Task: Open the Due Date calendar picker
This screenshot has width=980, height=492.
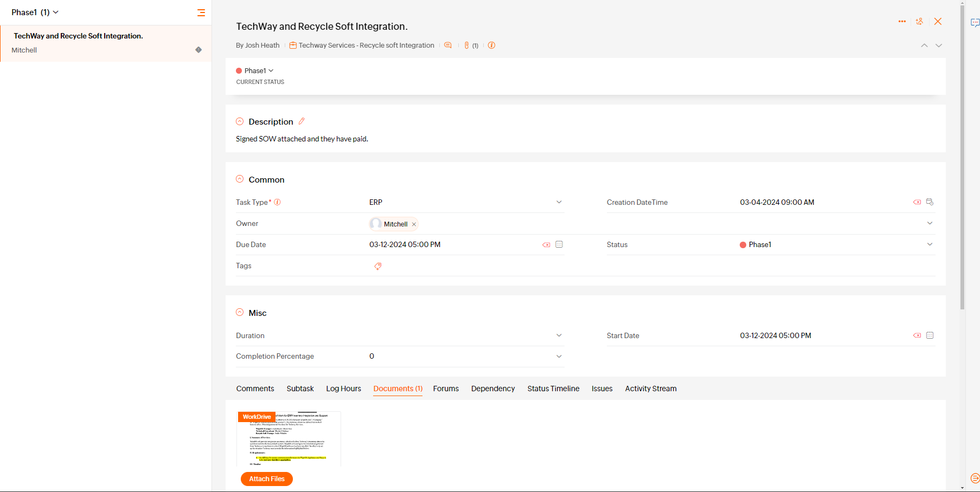Action: (x=559, y=244)
